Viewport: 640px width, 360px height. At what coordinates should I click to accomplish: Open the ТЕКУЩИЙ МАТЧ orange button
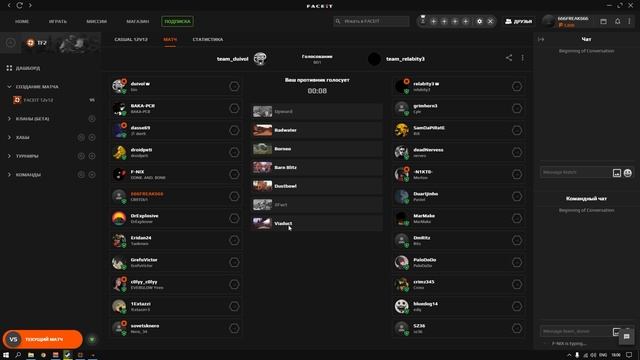[42, 339]
